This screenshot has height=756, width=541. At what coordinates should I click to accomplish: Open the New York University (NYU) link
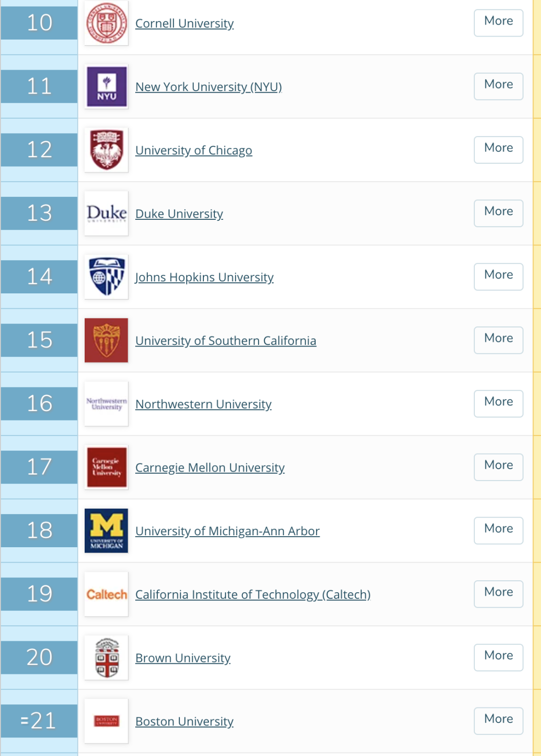click(x=208, y=87)
